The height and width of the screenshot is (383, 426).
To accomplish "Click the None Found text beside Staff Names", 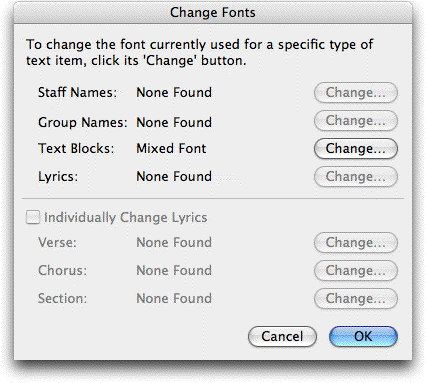I will coord(174,92).
